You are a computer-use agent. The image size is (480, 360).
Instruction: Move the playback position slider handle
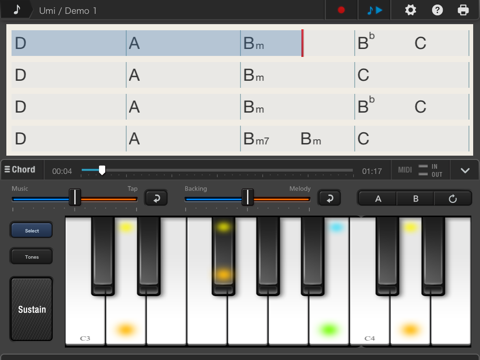(102, 170)
